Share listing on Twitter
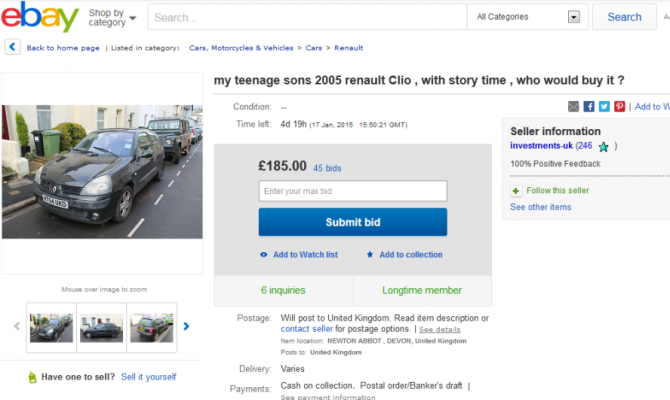 [x=604, y=106]
